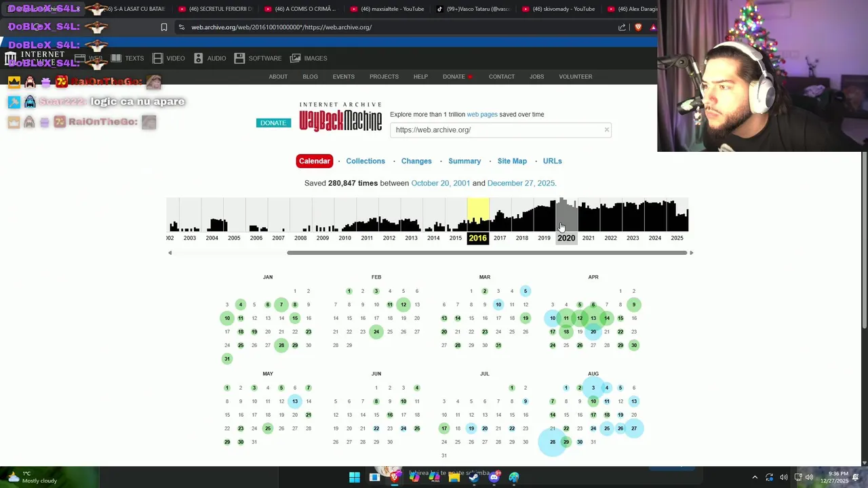Open the Summary view
This screenshot has height=488, width=868.
click(x=465, y=161)
